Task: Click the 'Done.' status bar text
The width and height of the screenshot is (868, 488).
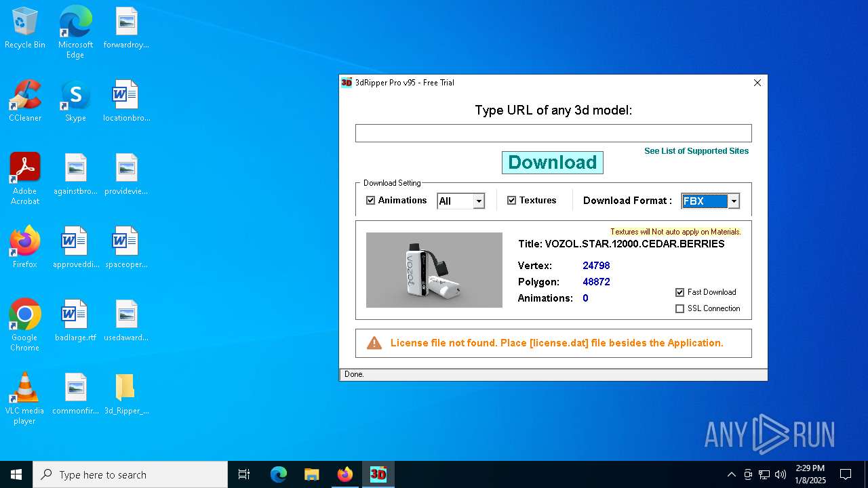Action: coord(354,374)
